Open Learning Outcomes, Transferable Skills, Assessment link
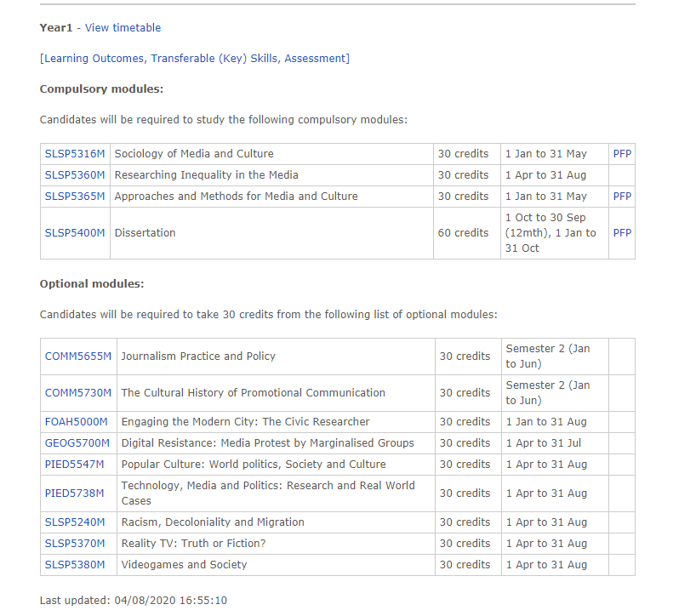696x616 pixels. [194, 59]
